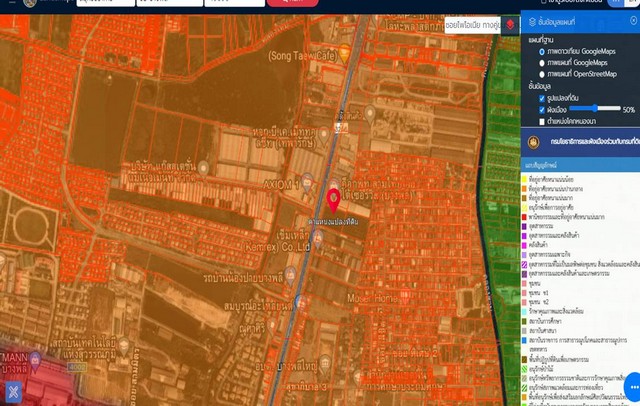Click the magenta คลังสินค้า legend swatch
The image size is (640, 406).
pos(524,245)
